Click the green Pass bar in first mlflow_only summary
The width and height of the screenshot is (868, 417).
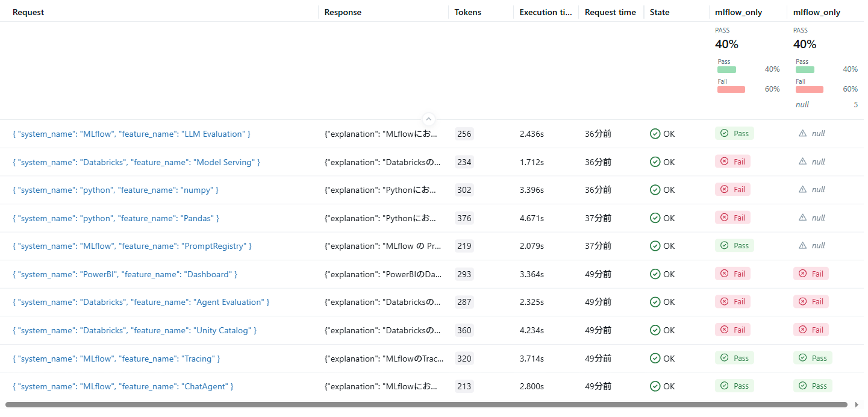726,69
